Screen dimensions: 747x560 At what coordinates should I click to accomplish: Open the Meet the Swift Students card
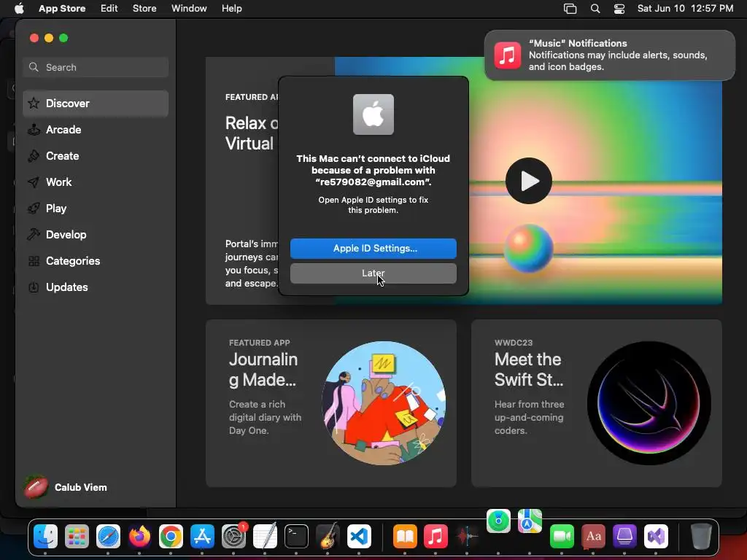pos(597,402)
